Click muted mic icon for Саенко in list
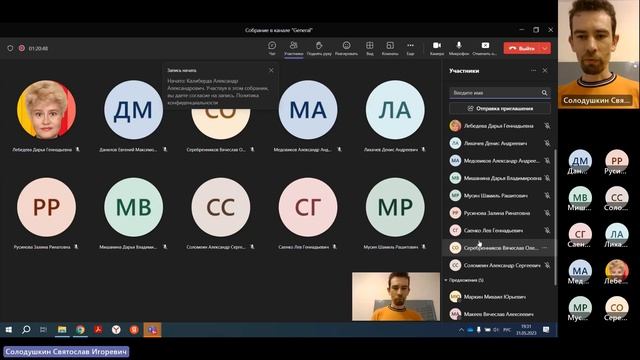 (x=547, y=230)
